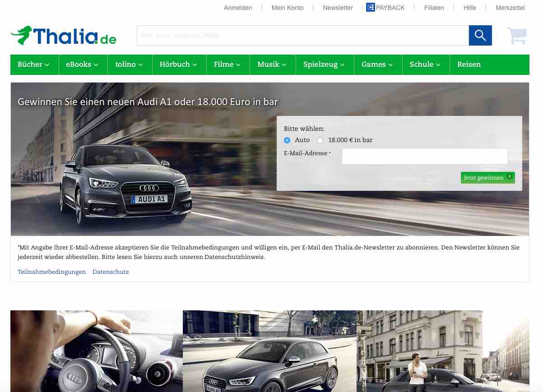Click the parked Audi A1 side-view thumbnail
The height and width of the screenshot is (392, 543).
click(x=269, y=351)
